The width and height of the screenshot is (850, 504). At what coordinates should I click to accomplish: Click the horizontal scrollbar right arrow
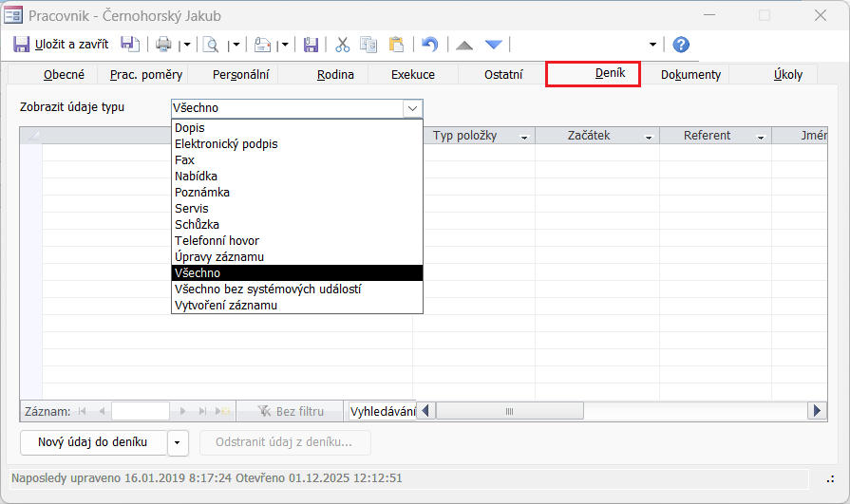(817, 411)
